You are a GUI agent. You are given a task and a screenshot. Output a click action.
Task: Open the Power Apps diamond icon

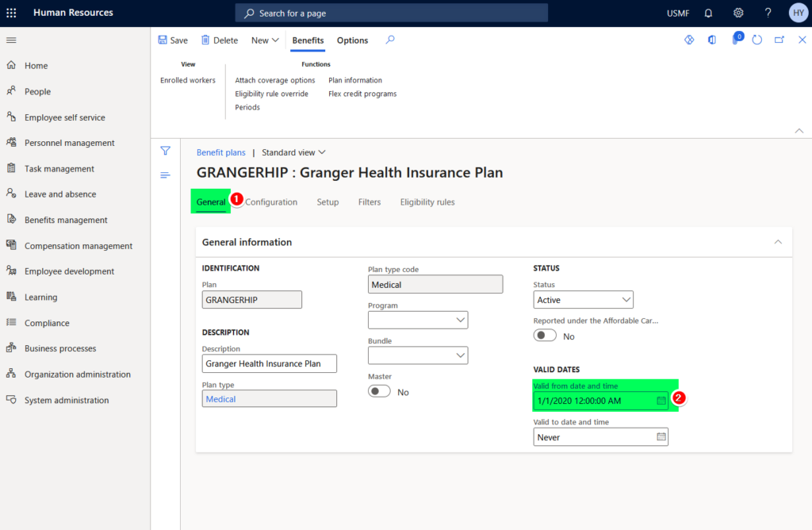689,40
